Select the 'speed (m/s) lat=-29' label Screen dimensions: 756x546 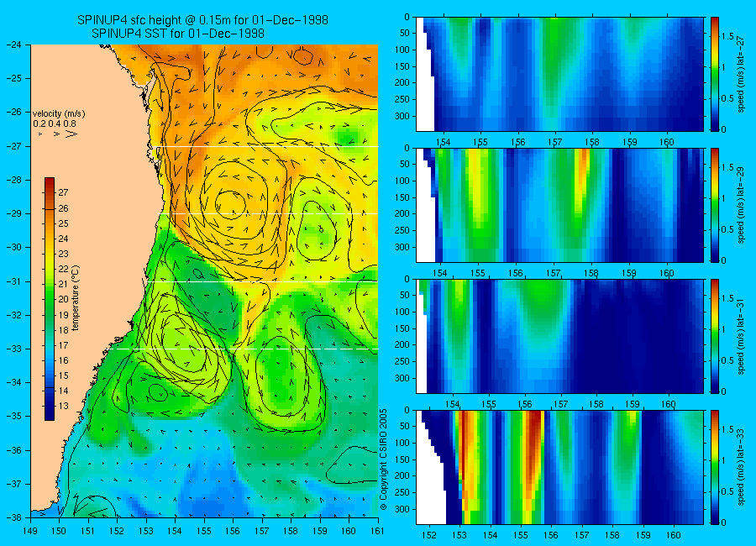741,205
